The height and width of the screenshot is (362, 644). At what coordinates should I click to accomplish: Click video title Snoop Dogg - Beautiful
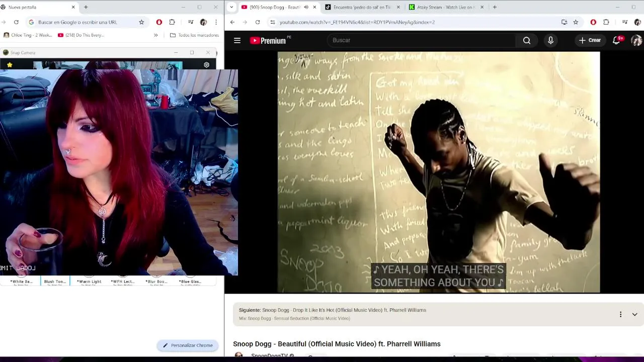click(337, 344)
